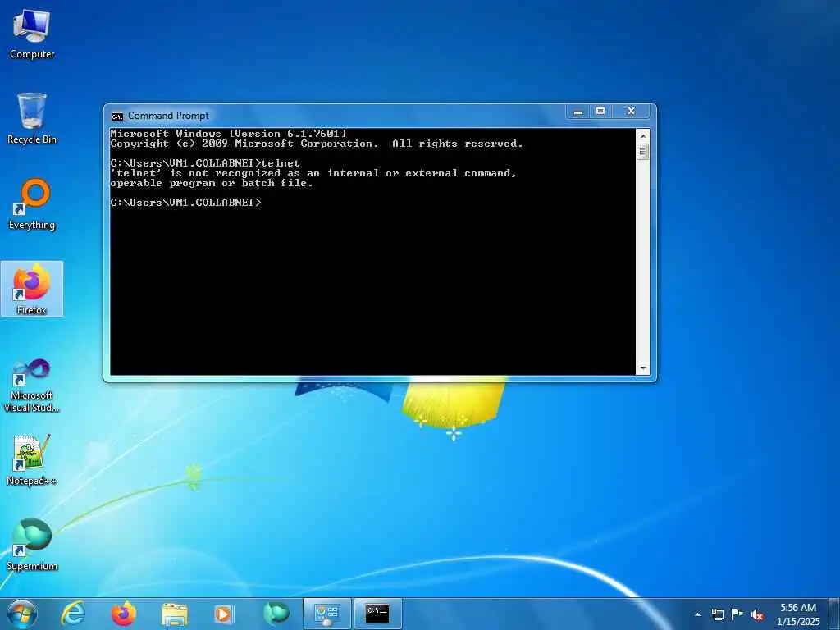Click the last C:\Users\VM1.COLLABNET> prompt
Image resolution: width=840 pixels, height=630 pixels.
point(186,203)
